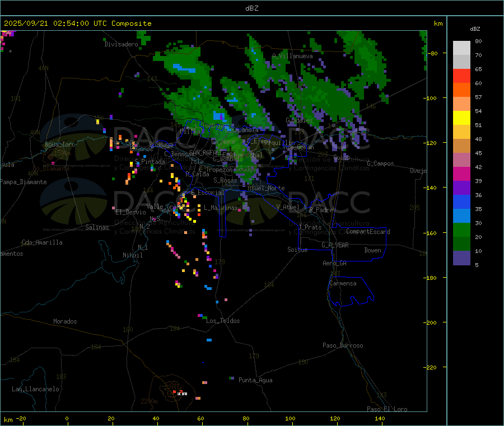
Task: Click the 'G_ALVEAR' map label
Action: click(x=335, y=245)
